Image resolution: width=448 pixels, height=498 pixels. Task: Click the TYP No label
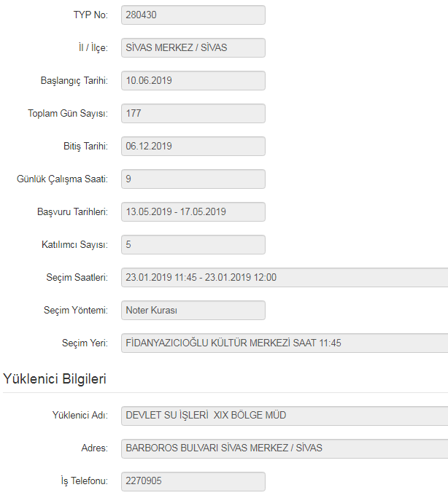90,15
